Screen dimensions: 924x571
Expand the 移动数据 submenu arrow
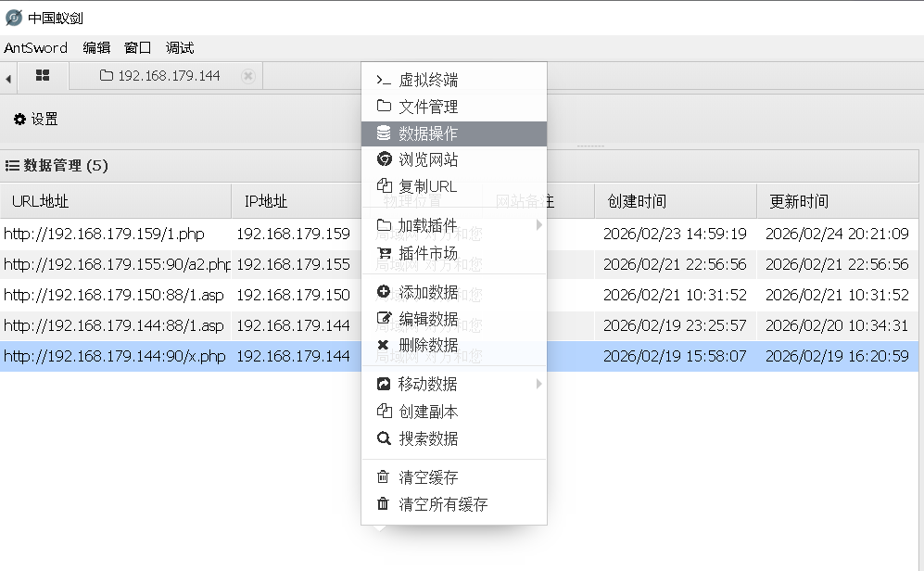coord(538,384)
